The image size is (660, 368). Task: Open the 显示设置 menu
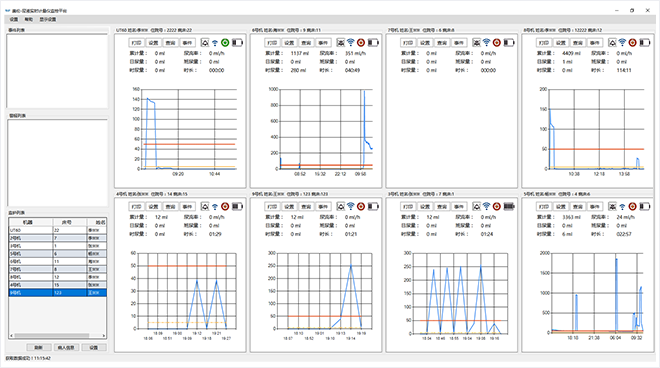(48, 19)
